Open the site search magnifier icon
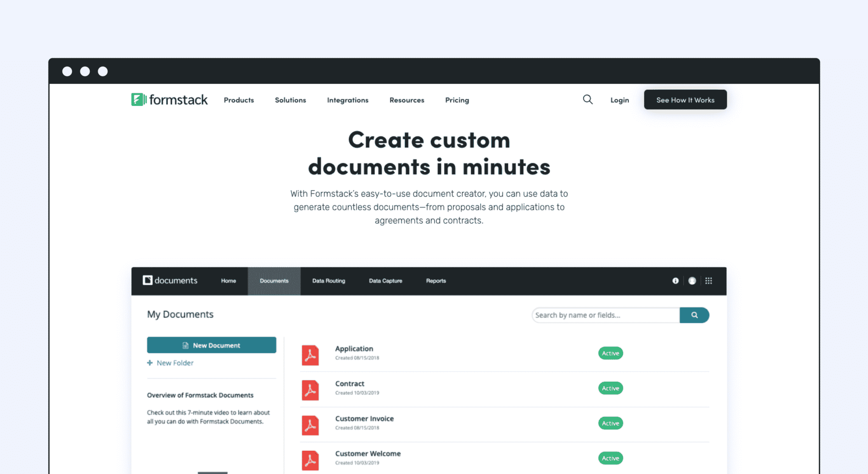868x474 pixels. (587, 100)
